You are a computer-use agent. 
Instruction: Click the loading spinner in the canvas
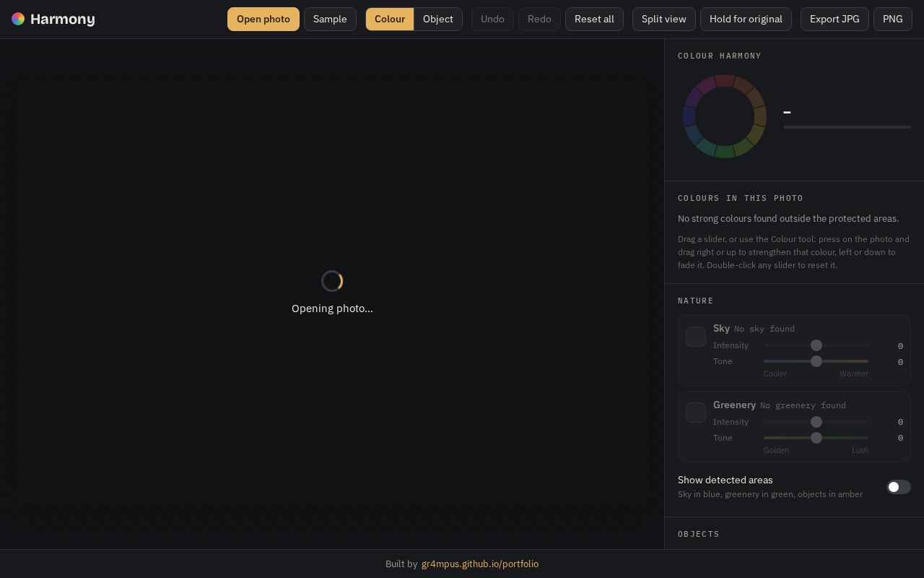click(x=332, y=281)
